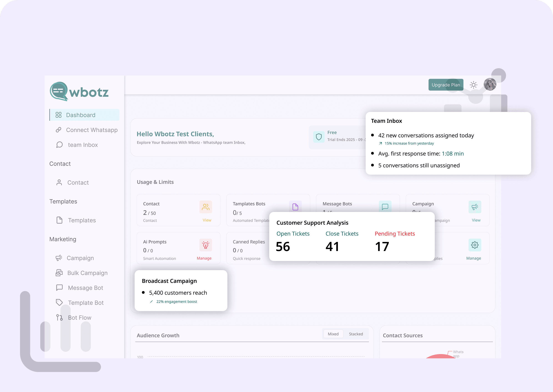
Task: Click the Campaign card megaphone icon
Action: 475,207
